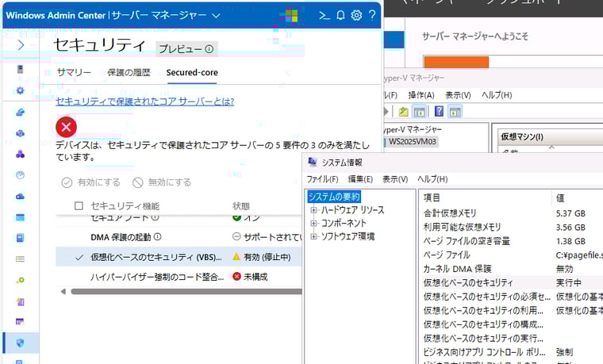Select 合計仮想メモリ row
The height and width of the screenshot is (364, 603).
pyautogui.click(x=513, y=213)
